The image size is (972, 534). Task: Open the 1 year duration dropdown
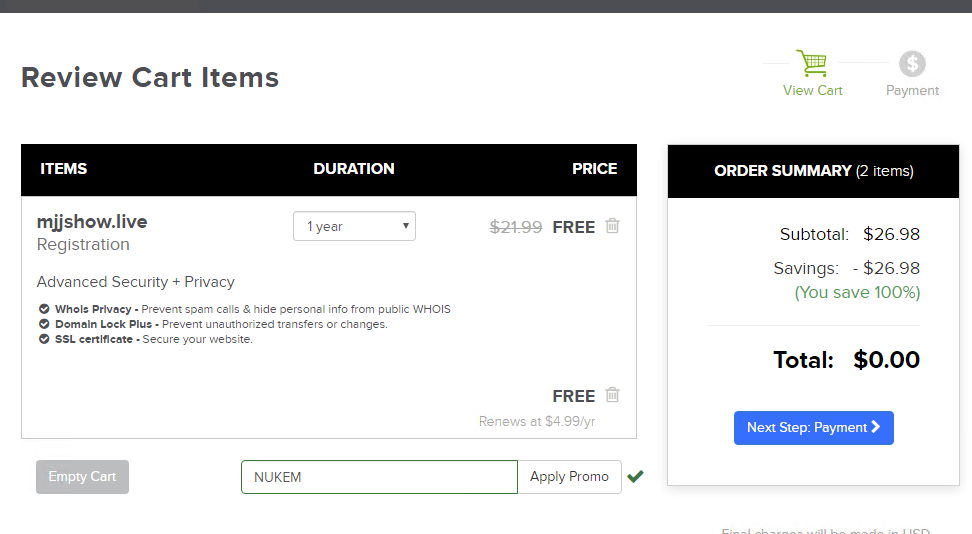point(354,226)
